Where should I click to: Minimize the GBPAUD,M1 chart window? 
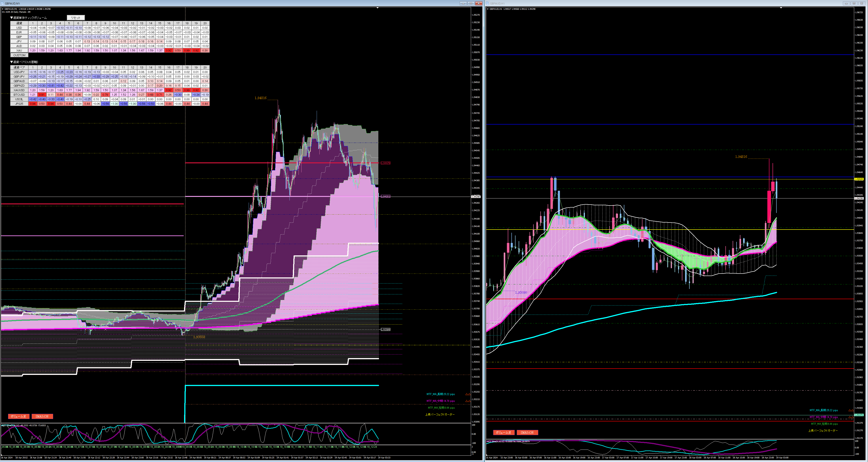tap(463, 3)
